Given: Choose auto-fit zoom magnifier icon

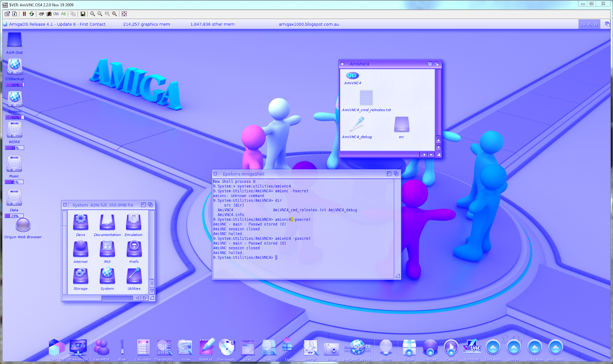Looking at the screenshot, I should (114, 14).
